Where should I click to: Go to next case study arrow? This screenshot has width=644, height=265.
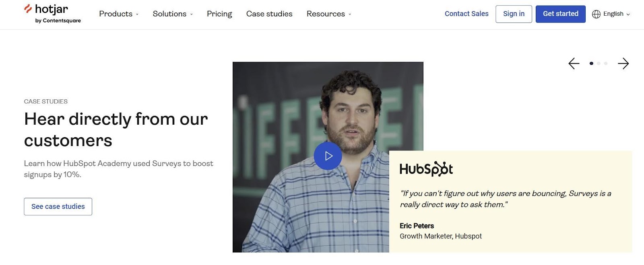click(x=623, y=64)
